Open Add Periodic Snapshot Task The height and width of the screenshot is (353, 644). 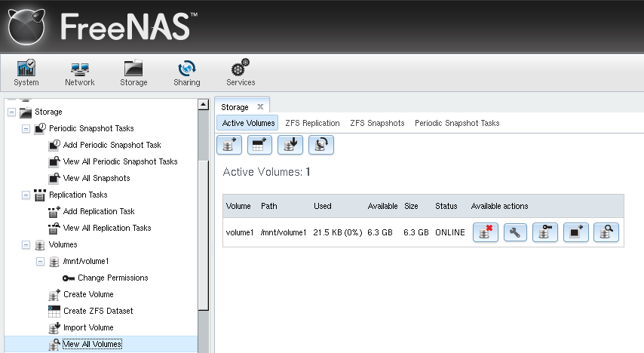pyautogui.click(x=112, y=145)
